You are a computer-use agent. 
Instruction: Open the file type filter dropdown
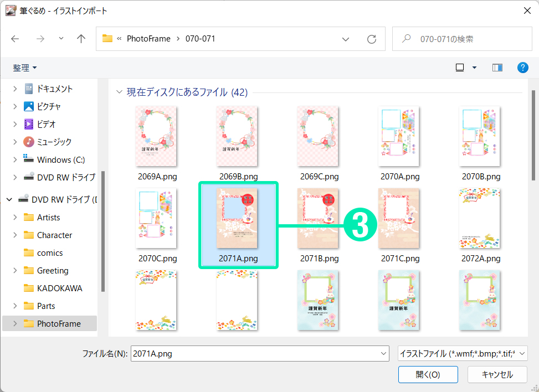coord(463,353)
